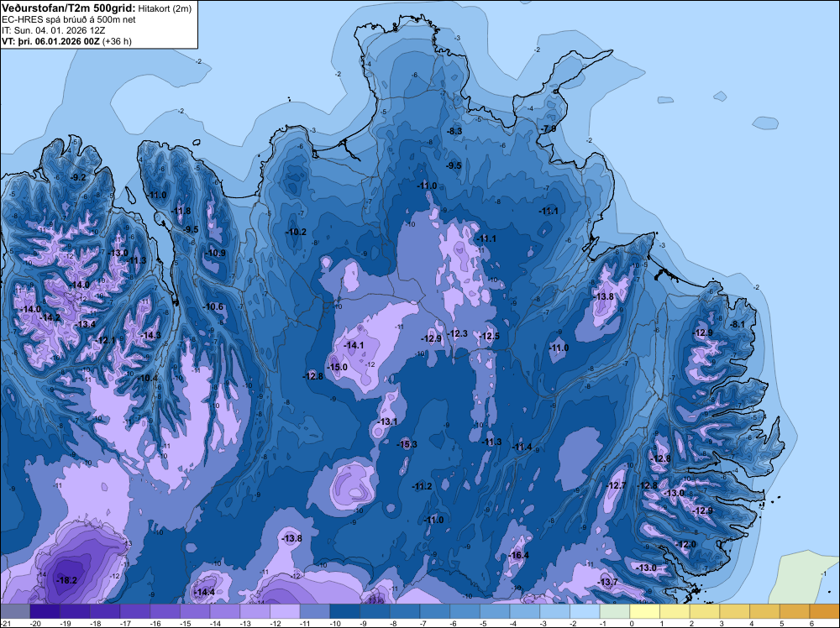Click the '-13.4' temperature label
The width and height of the screenshot is (840, 628).
85,324
